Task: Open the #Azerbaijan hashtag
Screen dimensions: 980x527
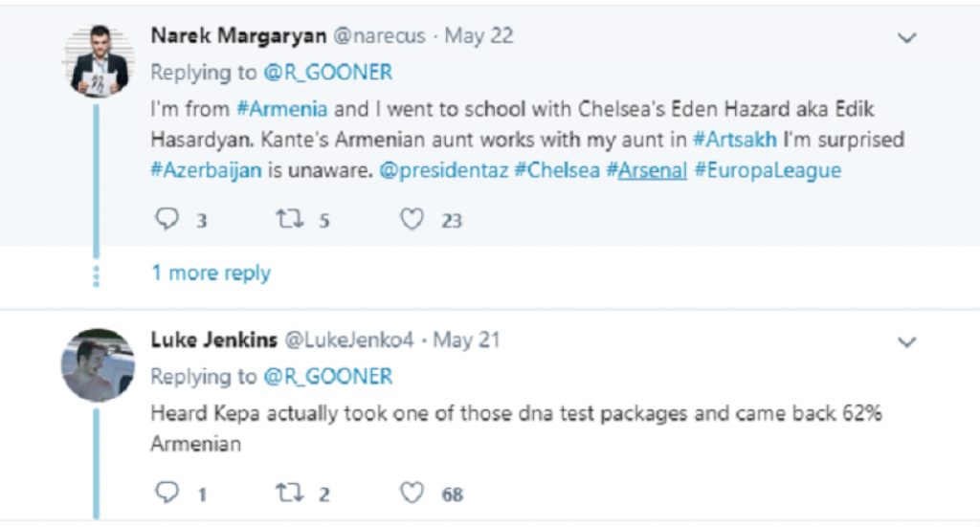Action: click(206, 171)
